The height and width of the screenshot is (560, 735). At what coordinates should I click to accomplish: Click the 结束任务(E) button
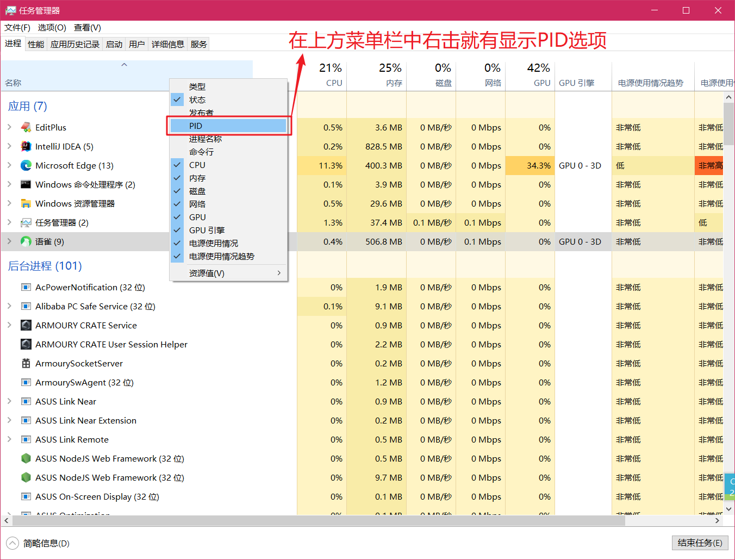pos(700,543)
